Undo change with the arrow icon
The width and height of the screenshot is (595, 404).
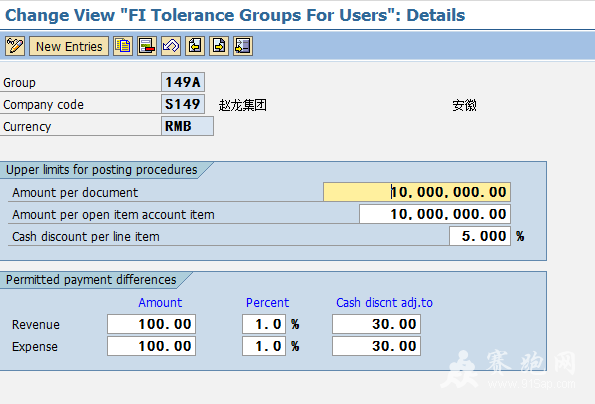tap(171, 46)
